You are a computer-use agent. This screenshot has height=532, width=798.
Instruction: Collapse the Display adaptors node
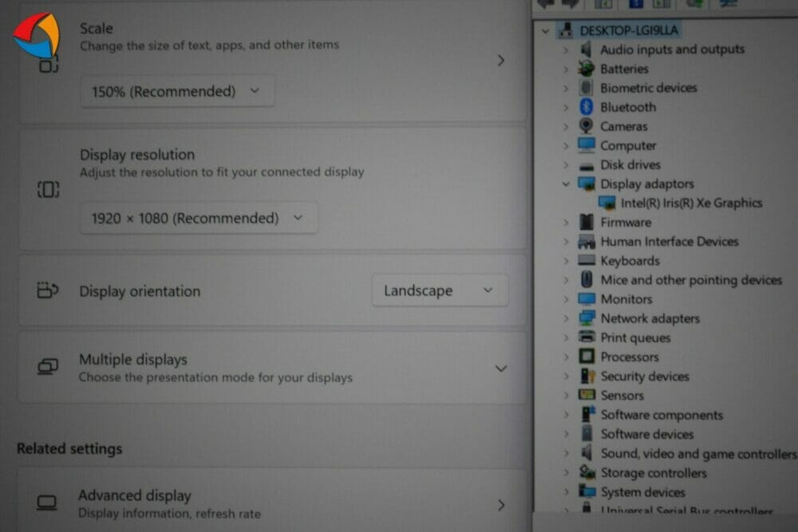(566, 183)
